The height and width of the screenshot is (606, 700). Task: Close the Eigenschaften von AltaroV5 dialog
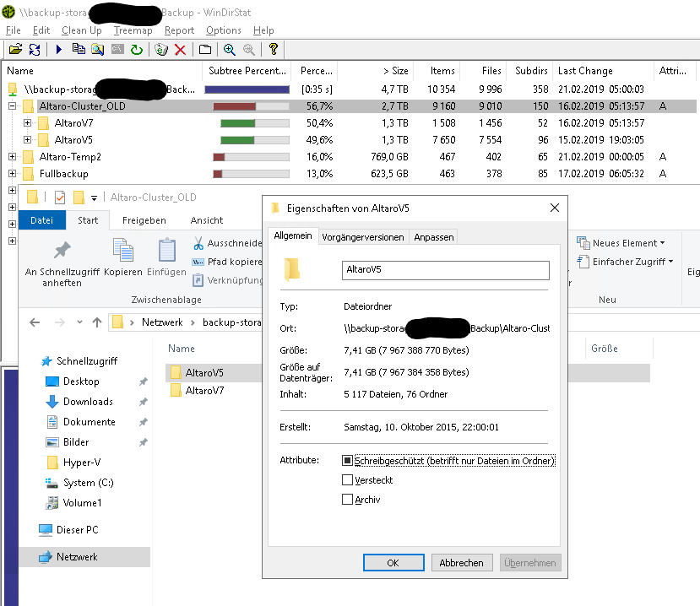tap(555, 208)
